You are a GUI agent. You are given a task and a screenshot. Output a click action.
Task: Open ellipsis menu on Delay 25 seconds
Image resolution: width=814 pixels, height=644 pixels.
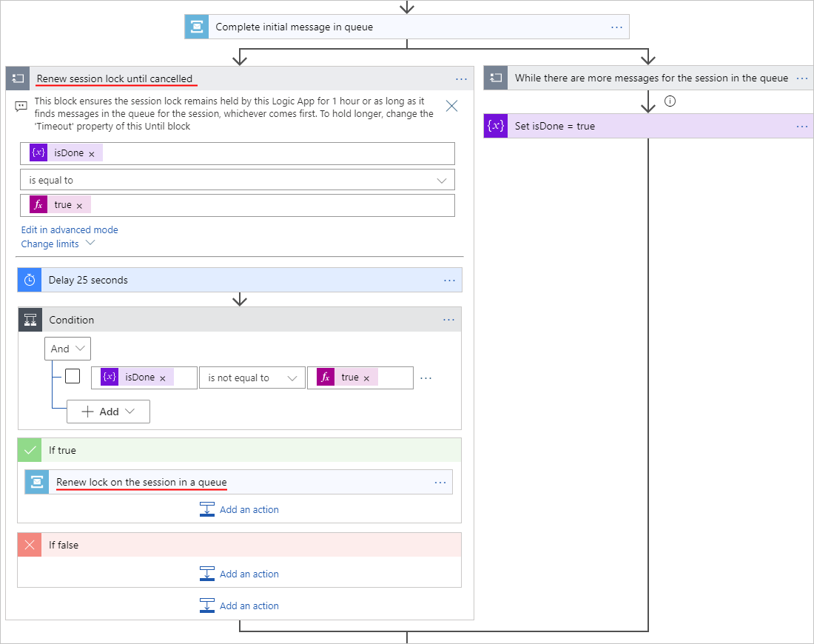[x=449, y=280]
